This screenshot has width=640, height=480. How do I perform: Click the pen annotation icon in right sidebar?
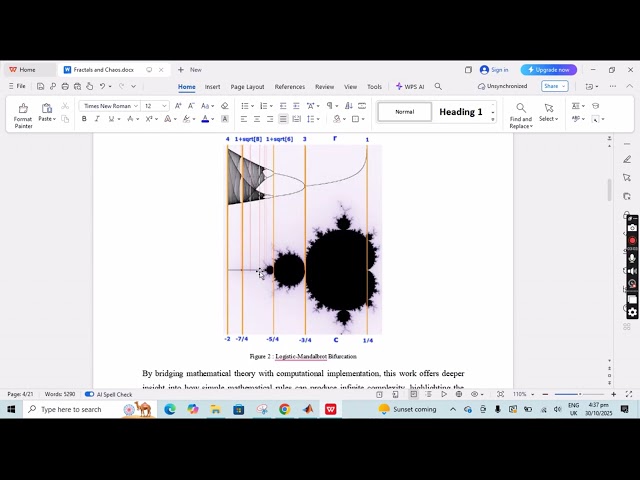click(x=627, y=159)
